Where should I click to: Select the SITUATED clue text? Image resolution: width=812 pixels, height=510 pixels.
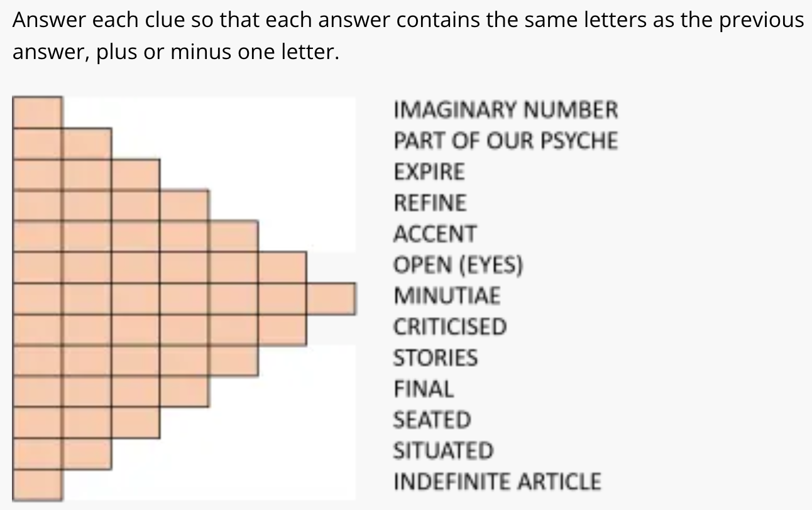(x=443, y=450)
